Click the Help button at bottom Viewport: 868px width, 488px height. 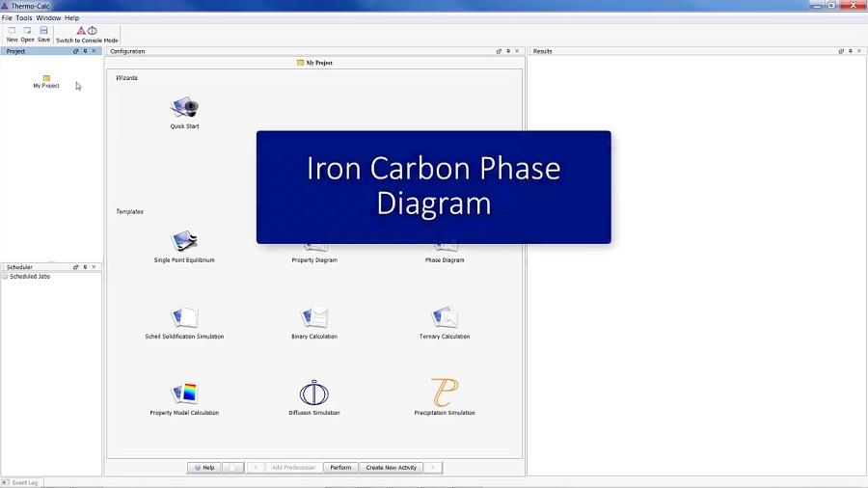tap(203, 468)
